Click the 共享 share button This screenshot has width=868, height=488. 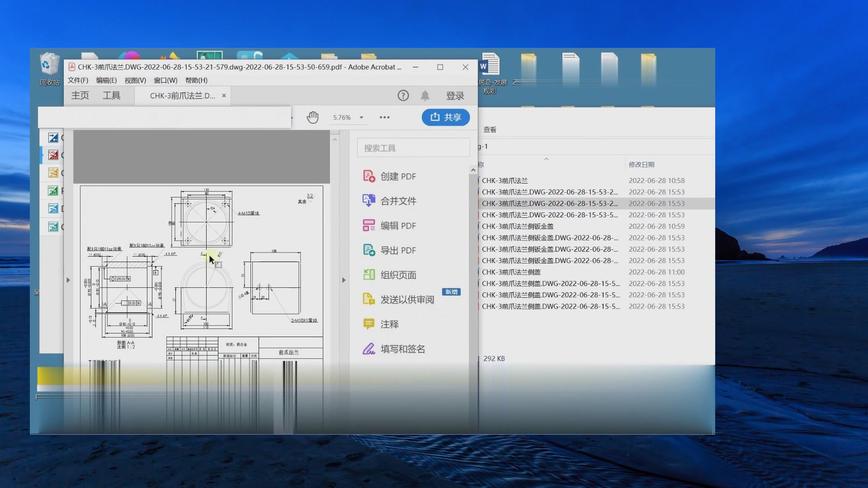446,117
